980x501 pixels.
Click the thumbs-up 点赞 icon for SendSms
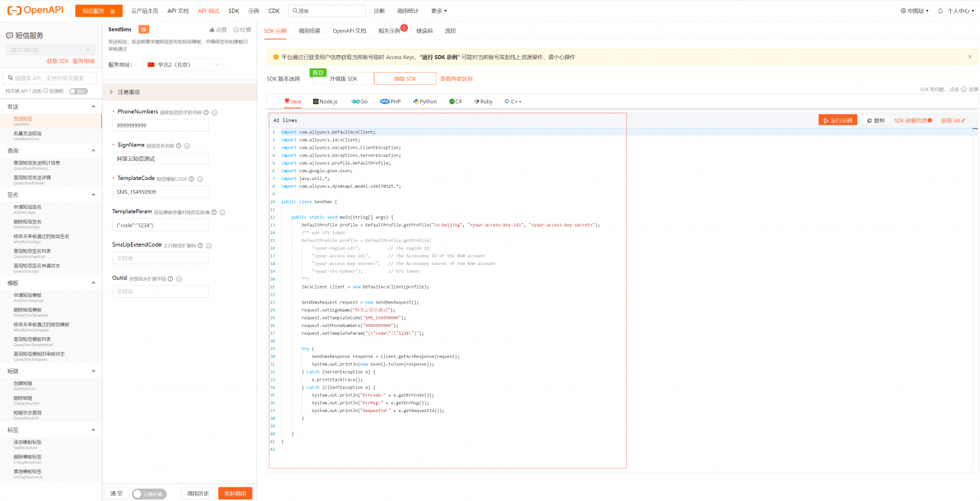click(x=213, y=29)
